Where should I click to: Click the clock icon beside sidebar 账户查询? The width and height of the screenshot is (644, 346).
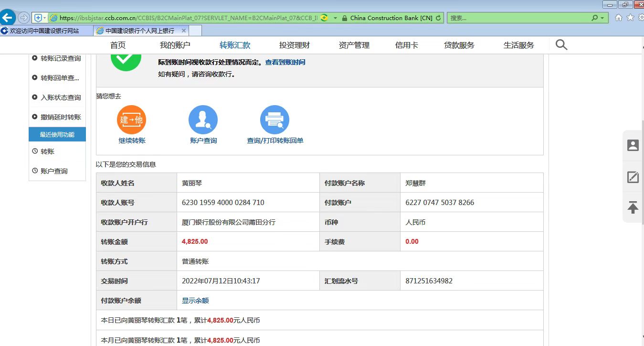[35, 171]
